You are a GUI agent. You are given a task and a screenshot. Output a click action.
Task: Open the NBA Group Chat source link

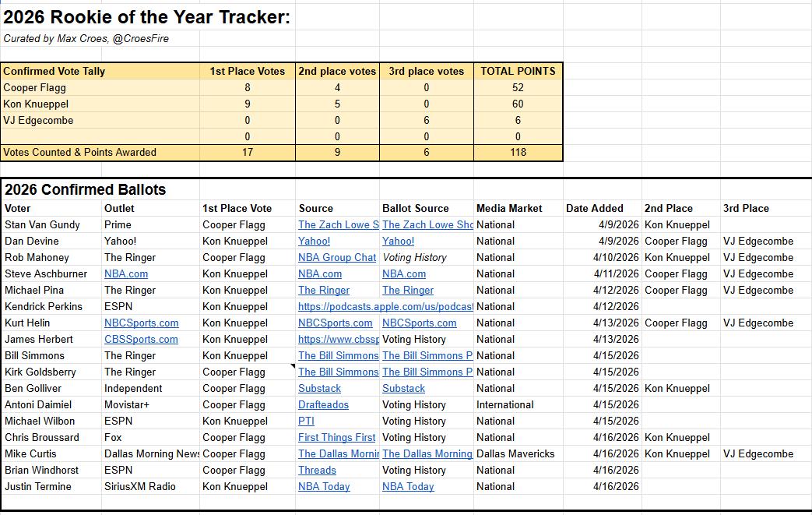click(336, 257)
